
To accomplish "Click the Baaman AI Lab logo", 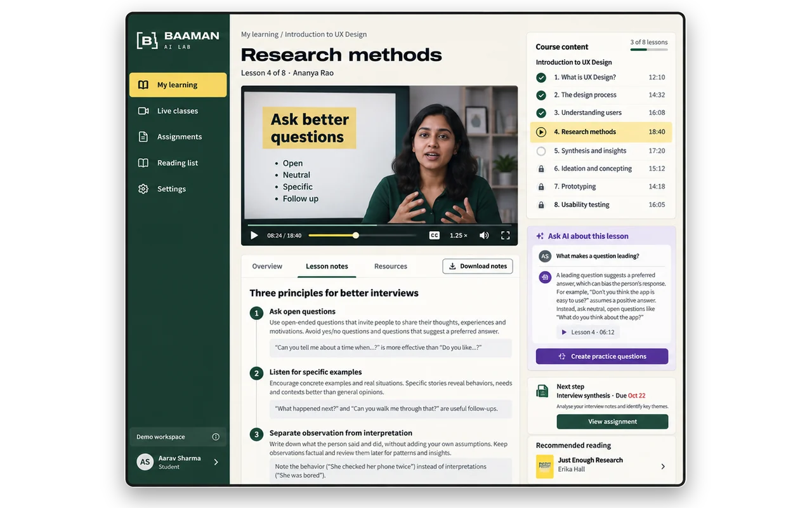I will click(178, 40).
